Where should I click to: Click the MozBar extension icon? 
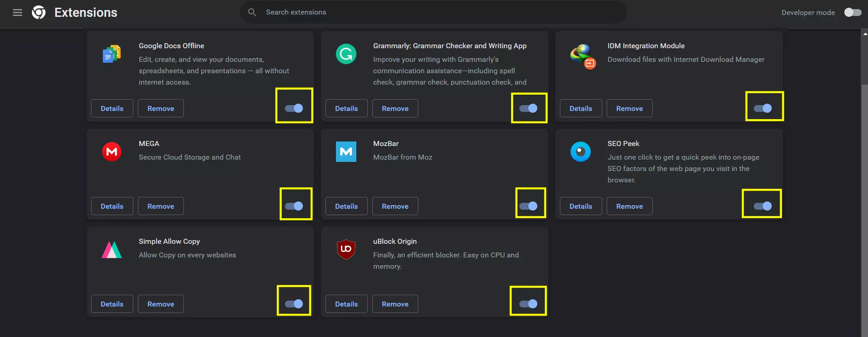click(x=346, y=152)
